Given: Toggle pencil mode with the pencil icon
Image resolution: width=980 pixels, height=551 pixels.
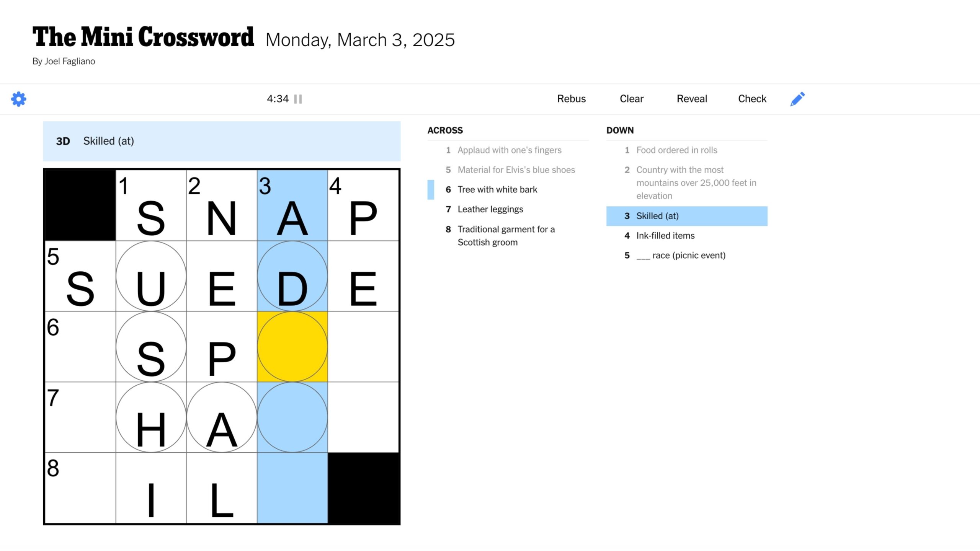Looking at the screenshot, I should [797, 99].
